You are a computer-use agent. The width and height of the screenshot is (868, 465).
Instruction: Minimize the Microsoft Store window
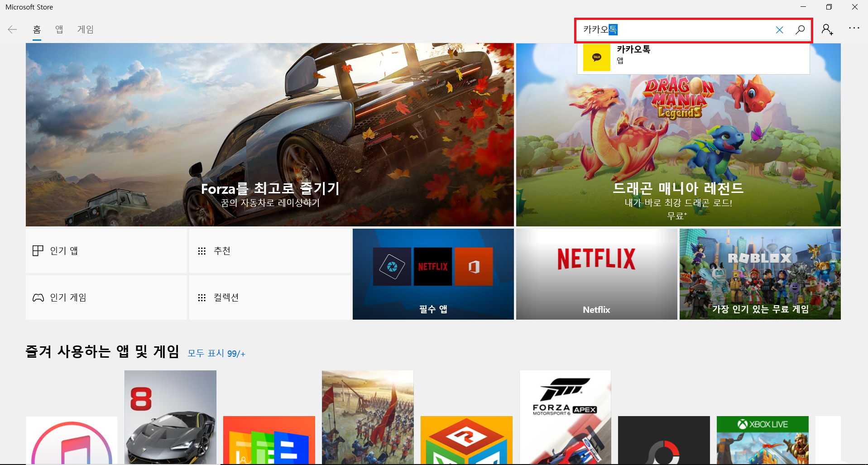tap(803, 7)
